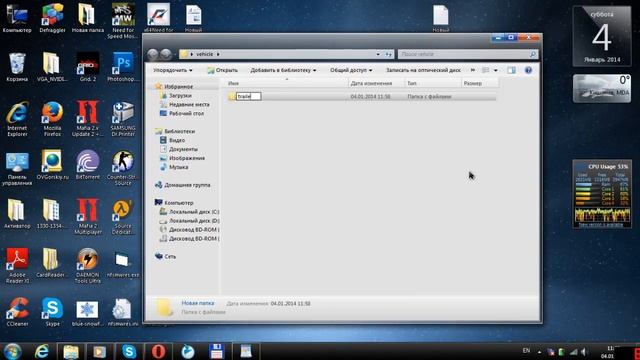Click inside the folder rename text field
640x360 pixels.
249,96
